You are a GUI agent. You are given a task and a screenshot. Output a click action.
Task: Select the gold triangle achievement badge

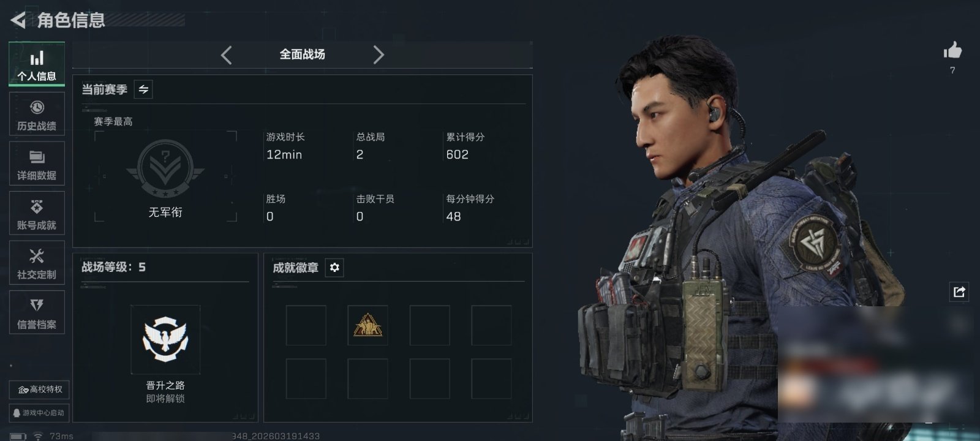tap(367, 325)
